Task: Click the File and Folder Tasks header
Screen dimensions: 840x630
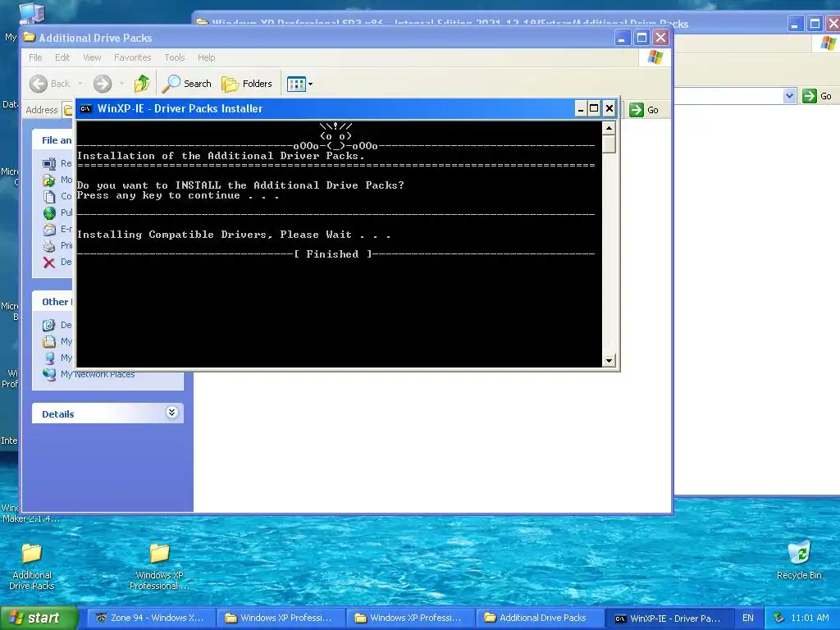Action: click(53, 139)
